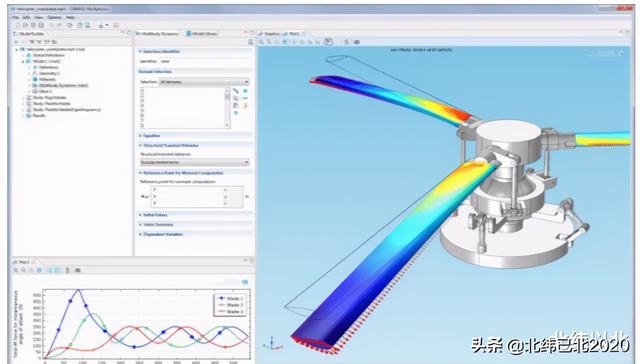
Task: Click Zoom Extents on the Graphics toolbar
Action: coord(284,42)
